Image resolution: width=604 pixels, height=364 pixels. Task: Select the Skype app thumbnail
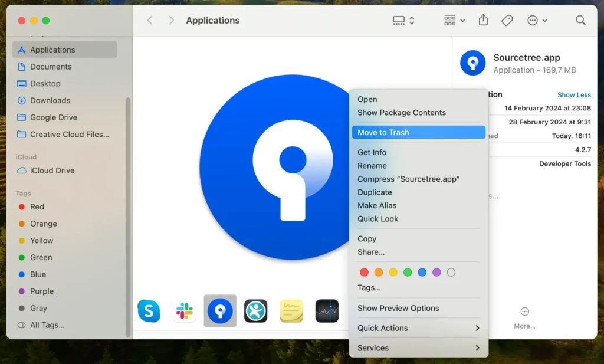point(149,310)
